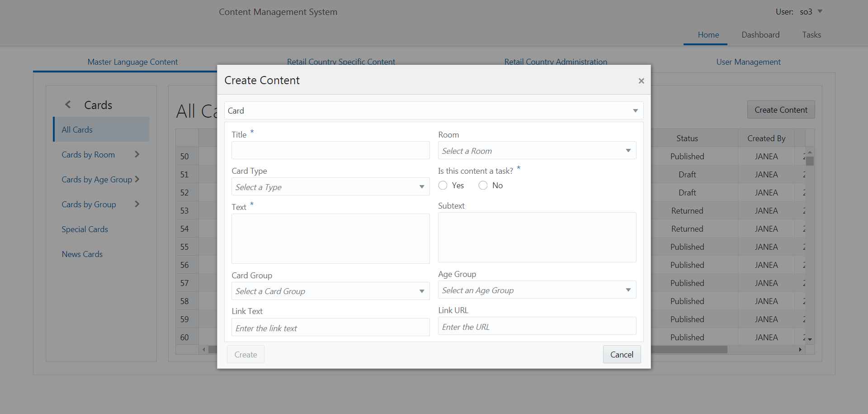Click the back arrow beside Cards

(68, 105)
